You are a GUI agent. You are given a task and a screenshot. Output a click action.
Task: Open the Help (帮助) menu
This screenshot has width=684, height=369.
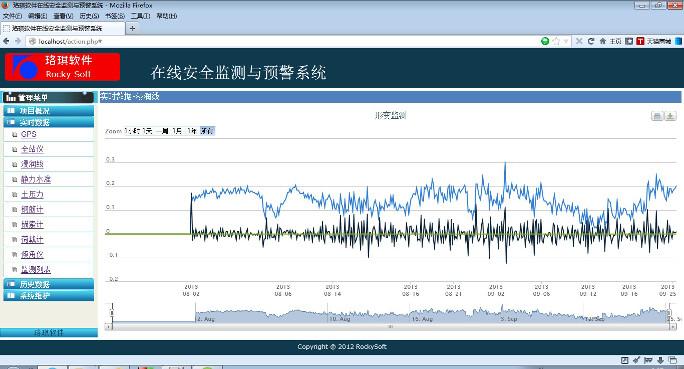coord(167,16)
